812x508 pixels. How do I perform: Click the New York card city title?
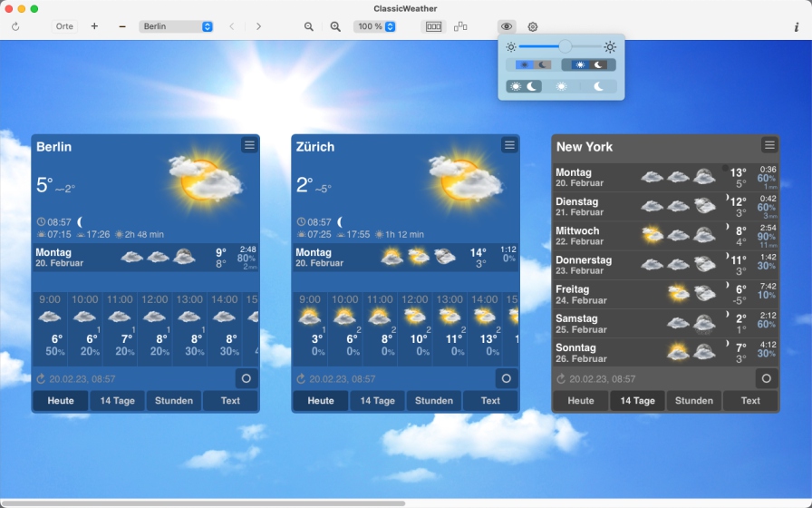(x=585, y=147)
